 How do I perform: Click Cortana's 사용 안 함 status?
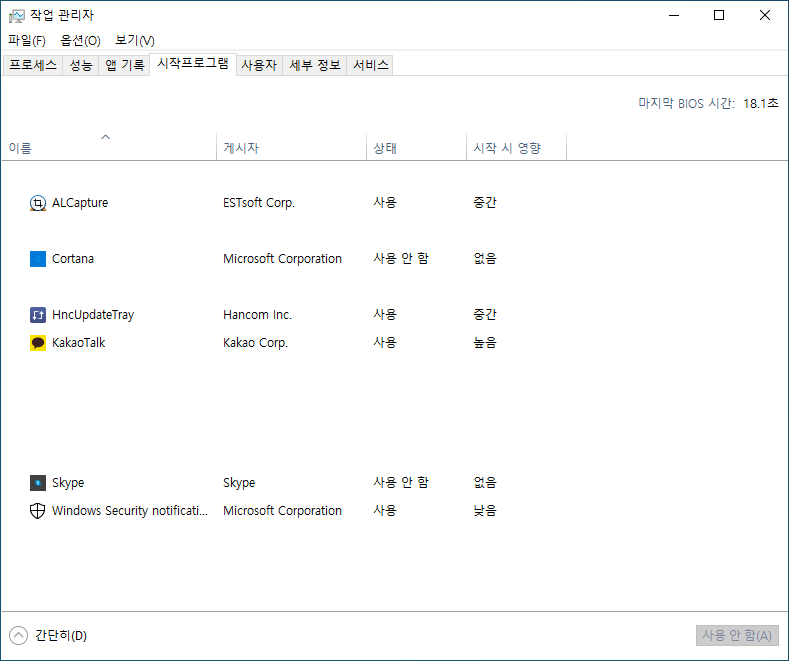pos(401,259)
